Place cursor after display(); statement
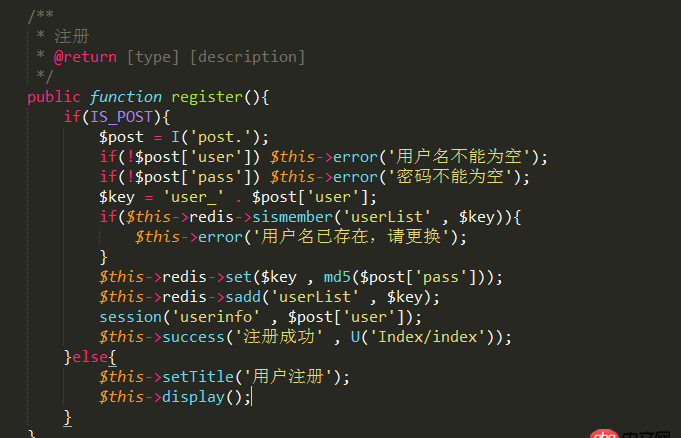This screenshot has height=438, width=681. point(252,397)
